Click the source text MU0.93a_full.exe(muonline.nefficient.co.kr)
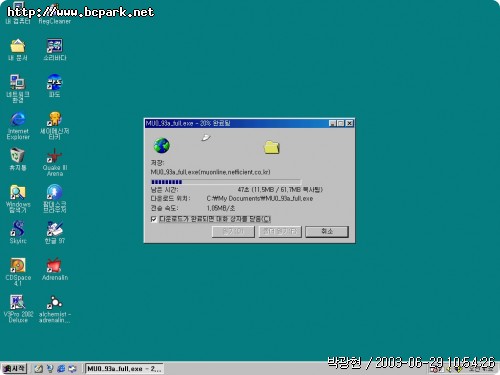500x375 pixels. coord(210,172)
